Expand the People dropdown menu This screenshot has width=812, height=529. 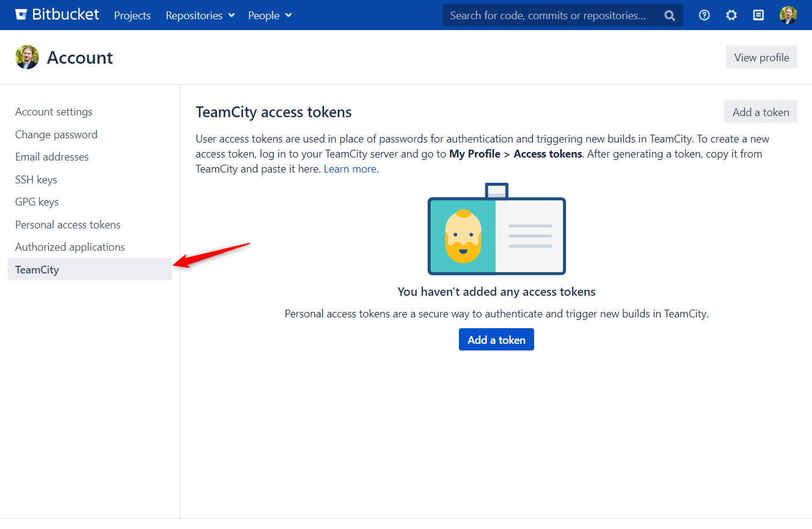[x=269, y=16]
